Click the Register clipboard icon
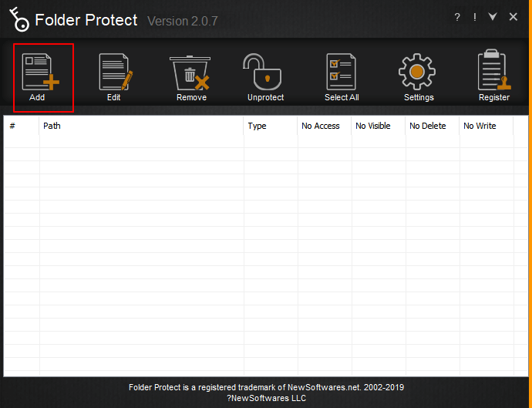The image size is (532, 408). point(493,72)
